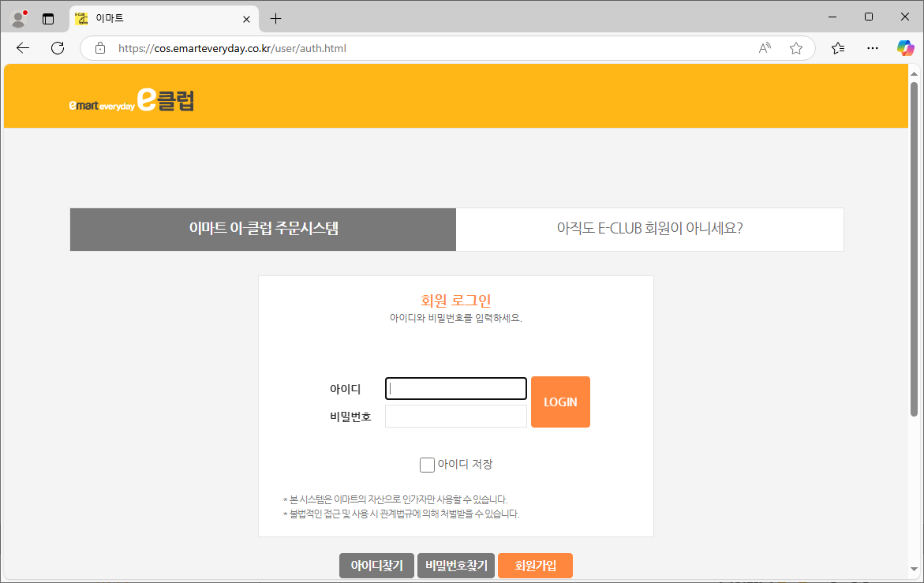This screenshot has height=583, width=924.
Task: Maximize the browser window
Action: (869, 17)
